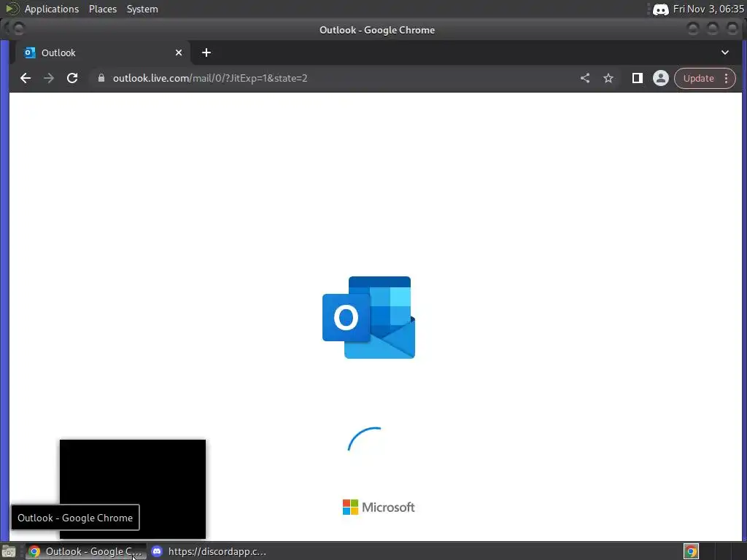Click the forward navigation arrow
Screen dimensions: 747x560
coord(49,78)
